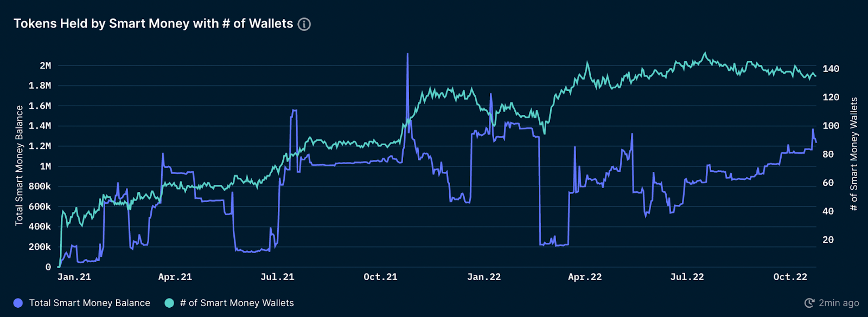Click the vertical left-axis title "Total Smart Money Balance"
Viewport: 868px width, 317px height.
coord(19,165)
